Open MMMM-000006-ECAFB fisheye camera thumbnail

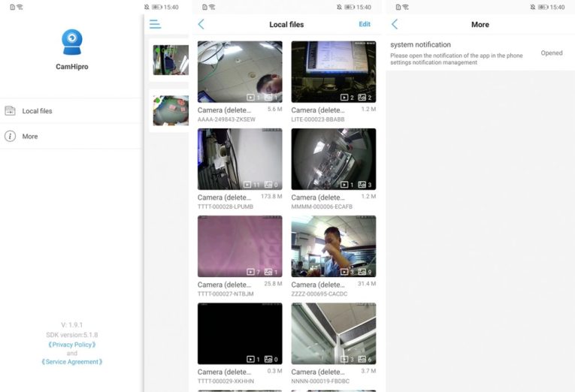[333, 158]
